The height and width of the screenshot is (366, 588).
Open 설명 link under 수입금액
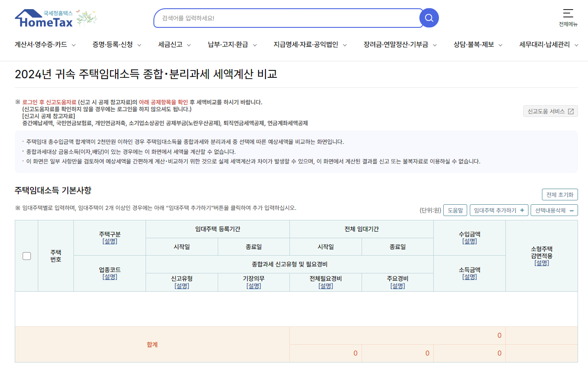(469, 241)
